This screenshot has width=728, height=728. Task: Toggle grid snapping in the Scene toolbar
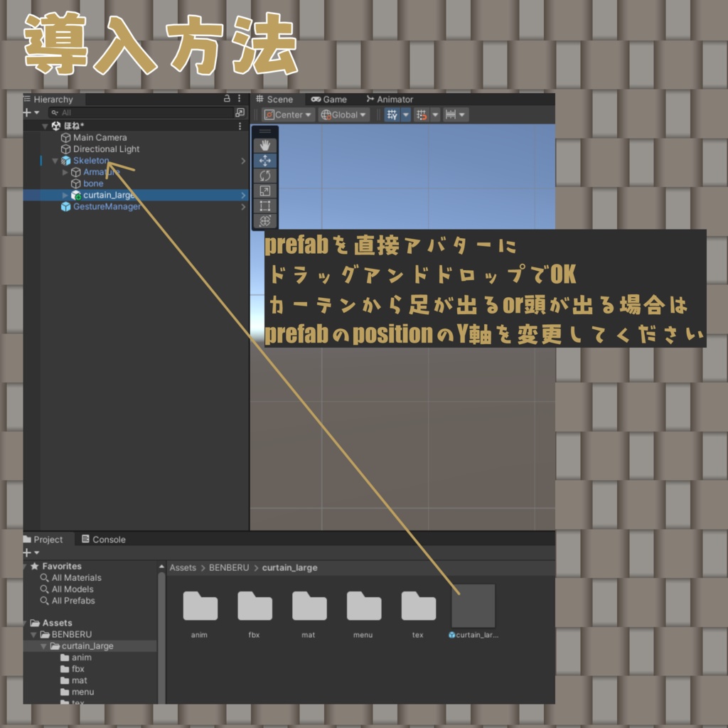tap(421, 114)
